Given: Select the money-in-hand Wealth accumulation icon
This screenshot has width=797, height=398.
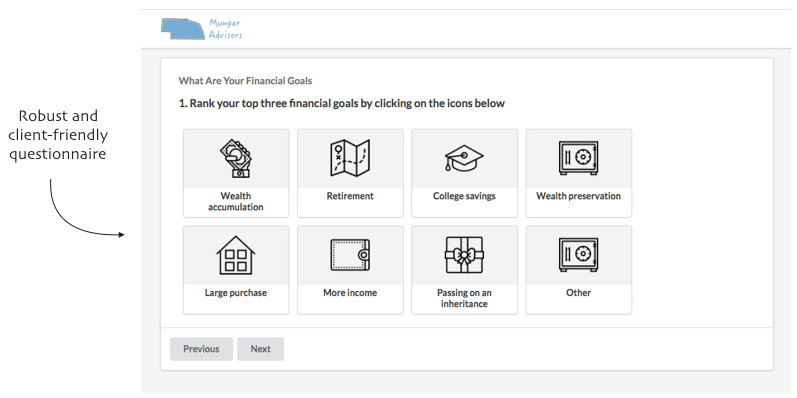Looking at the screenshot, I should point(236,159).
